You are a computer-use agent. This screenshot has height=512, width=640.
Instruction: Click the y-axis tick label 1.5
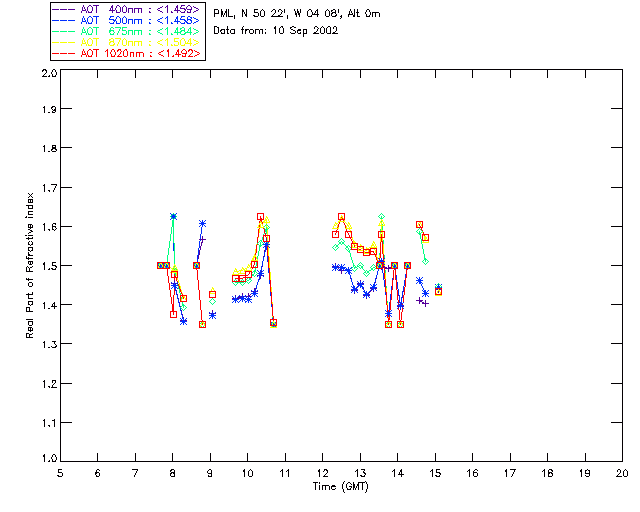click(49, 265)
